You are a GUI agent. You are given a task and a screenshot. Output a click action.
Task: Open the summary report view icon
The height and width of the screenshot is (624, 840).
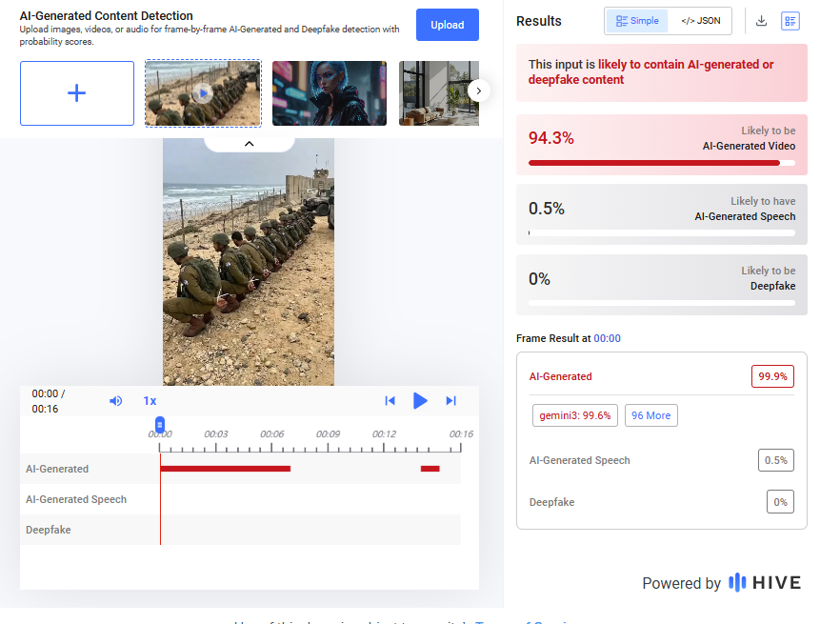790,20
